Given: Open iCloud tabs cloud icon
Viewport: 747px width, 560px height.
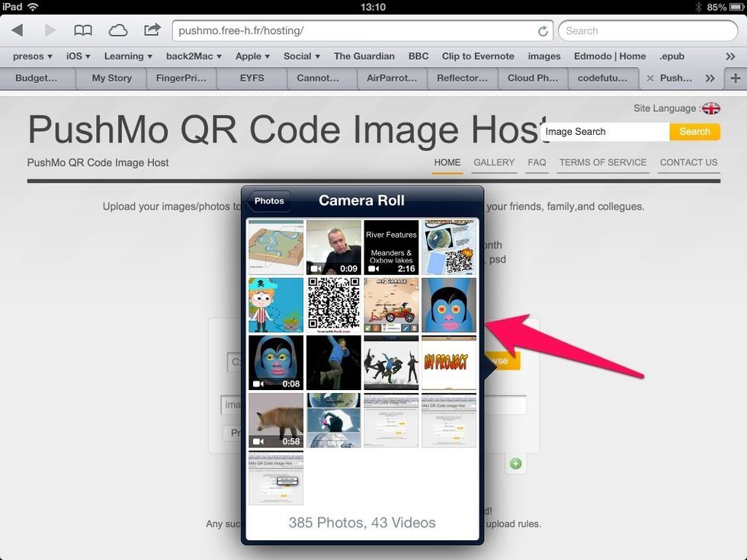Looking at the screenshot, I should (117, 30).
